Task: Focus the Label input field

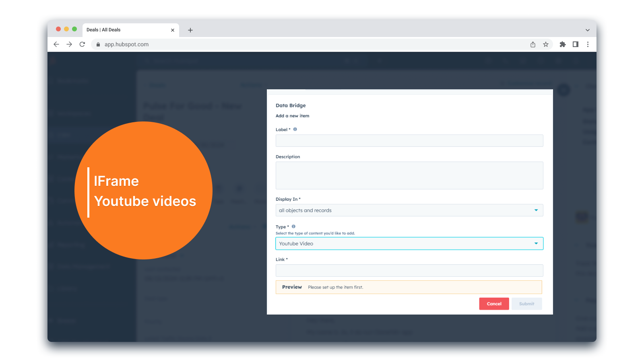Action: click(409, 141)
